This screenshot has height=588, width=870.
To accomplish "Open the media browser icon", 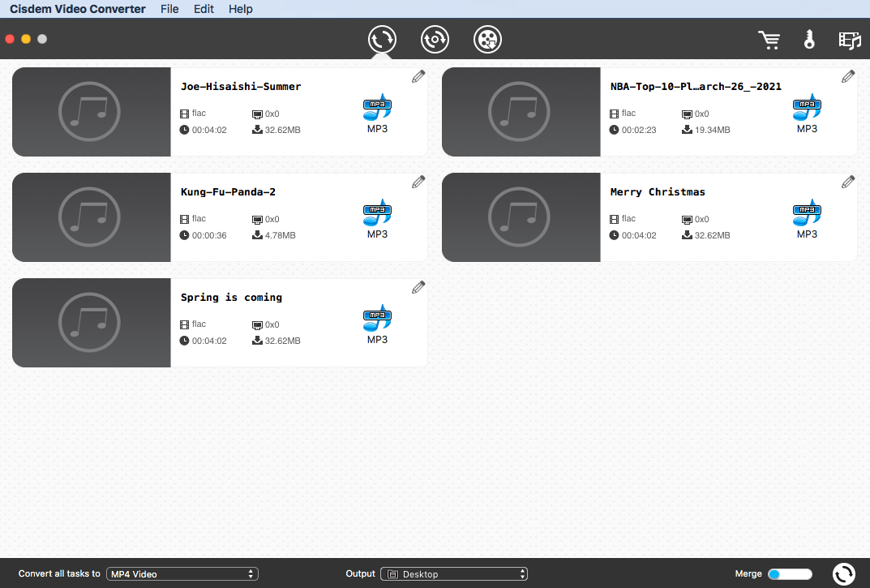I will 850,40.
